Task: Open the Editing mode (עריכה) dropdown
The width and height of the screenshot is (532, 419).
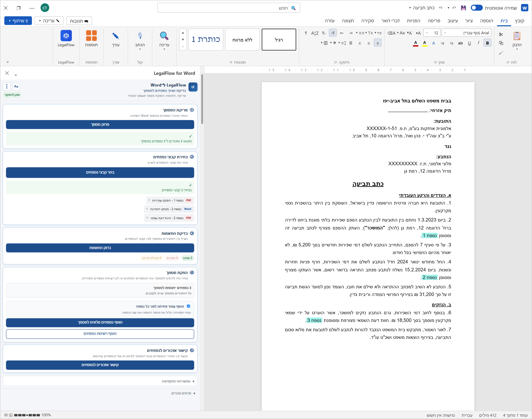Action: (49, 21)
